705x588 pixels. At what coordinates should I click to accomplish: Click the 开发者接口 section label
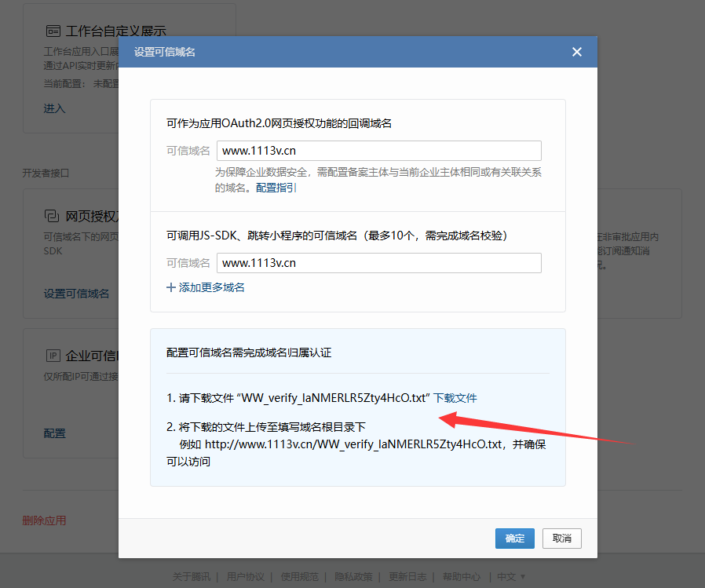(x=46, y=173)
